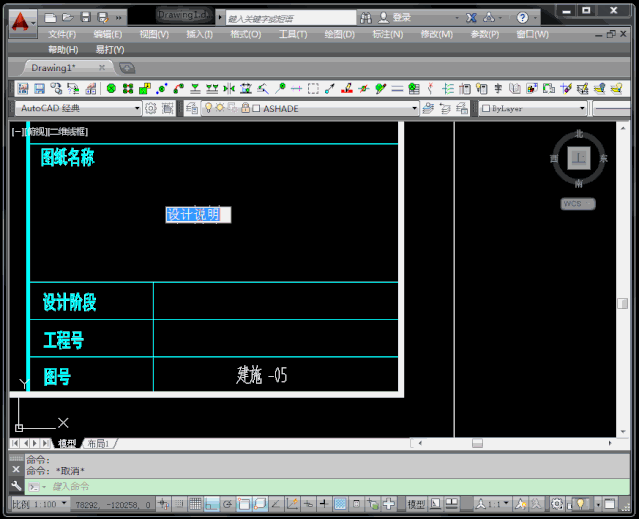Save the drawing with the floppy icon in title bar

coord(86,17)
